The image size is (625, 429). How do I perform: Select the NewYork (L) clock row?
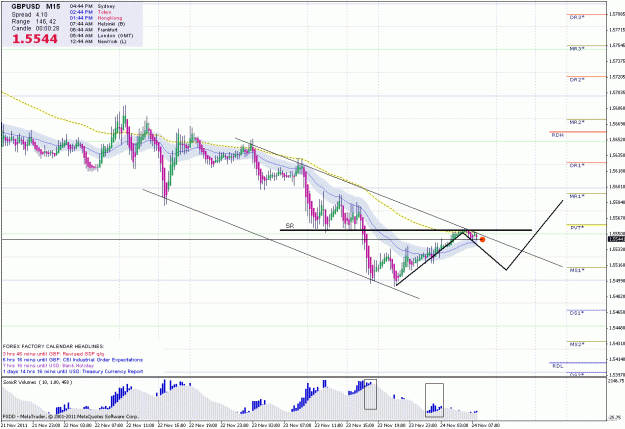point(98,41)
